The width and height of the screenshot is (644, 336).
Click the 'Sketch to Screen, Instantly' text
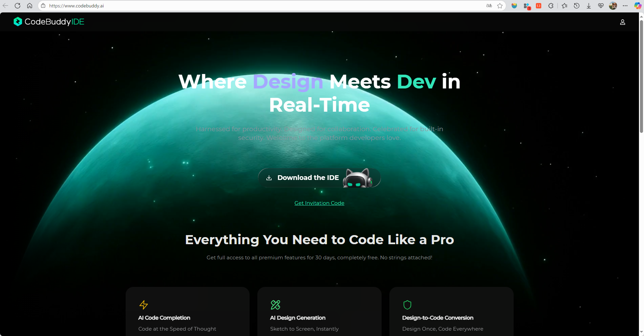(304, 329)
